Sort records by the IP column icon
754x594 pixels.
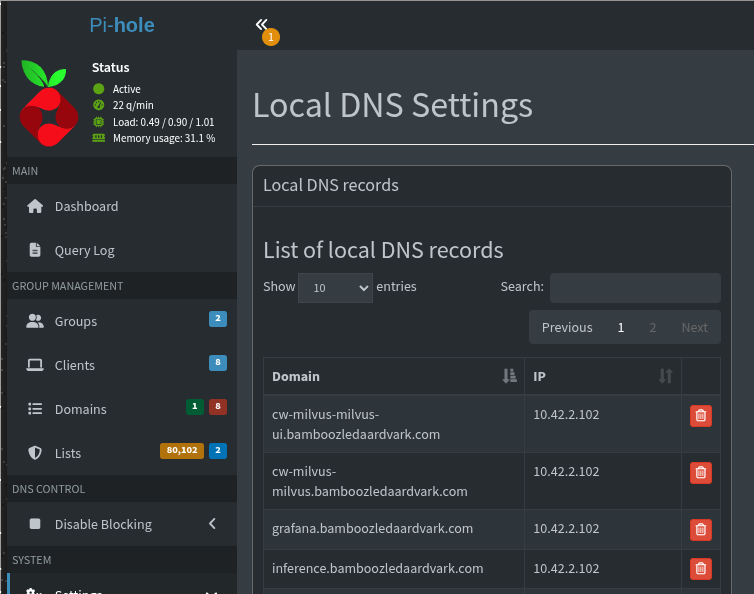pos(665,376)
